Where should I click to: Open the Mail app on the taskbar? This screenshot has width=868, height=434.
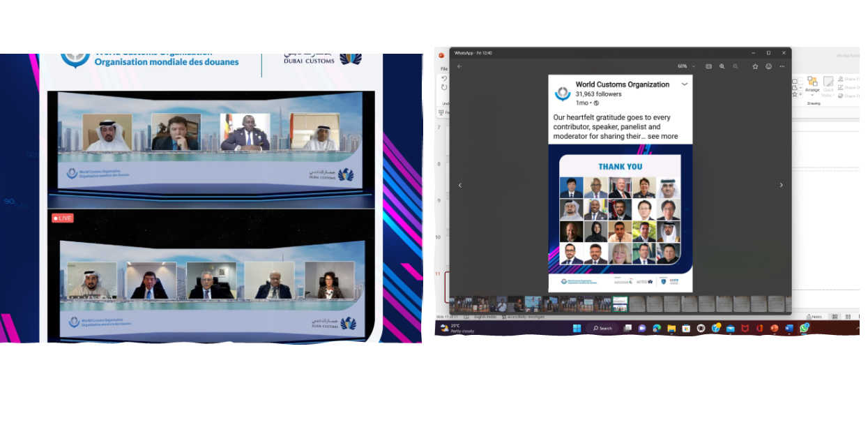pos(731,328)
